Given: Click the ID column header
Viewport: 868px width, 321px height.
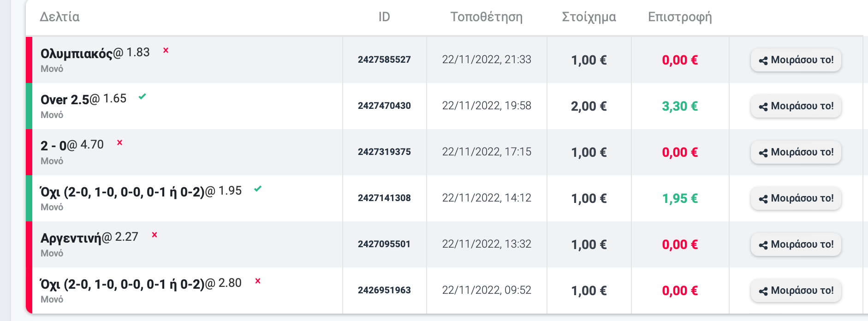Looking at the screenshot, I should click(384, 17).
